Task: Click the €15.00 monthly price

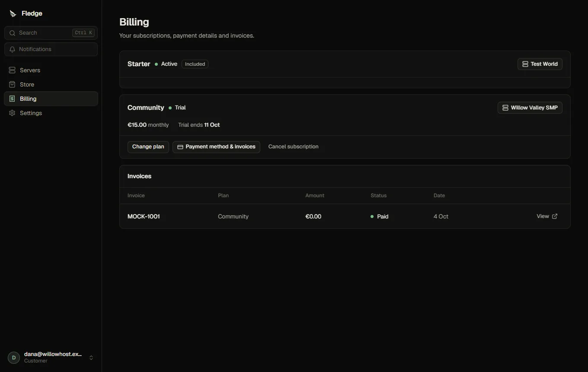Action: coord(148,125)
